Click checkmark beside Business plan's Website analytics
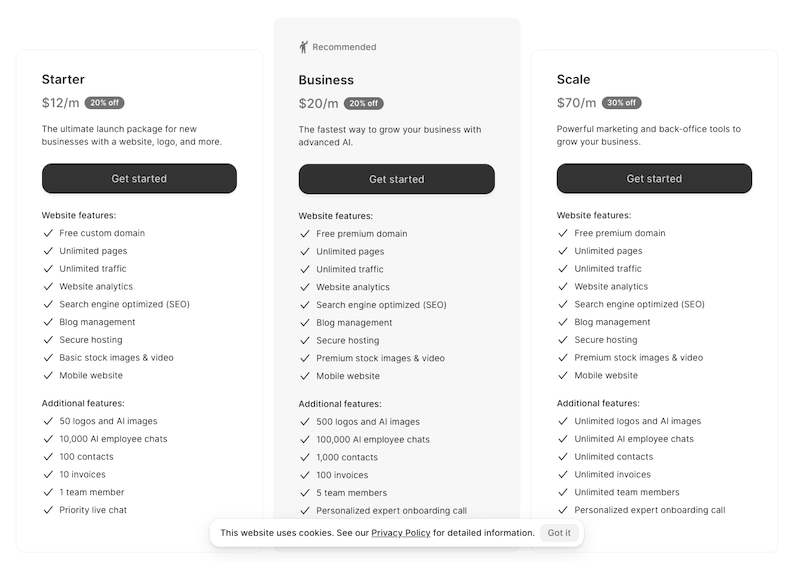Image resolution: width=800 pixels, height=562 pixels. coord(305,287)
